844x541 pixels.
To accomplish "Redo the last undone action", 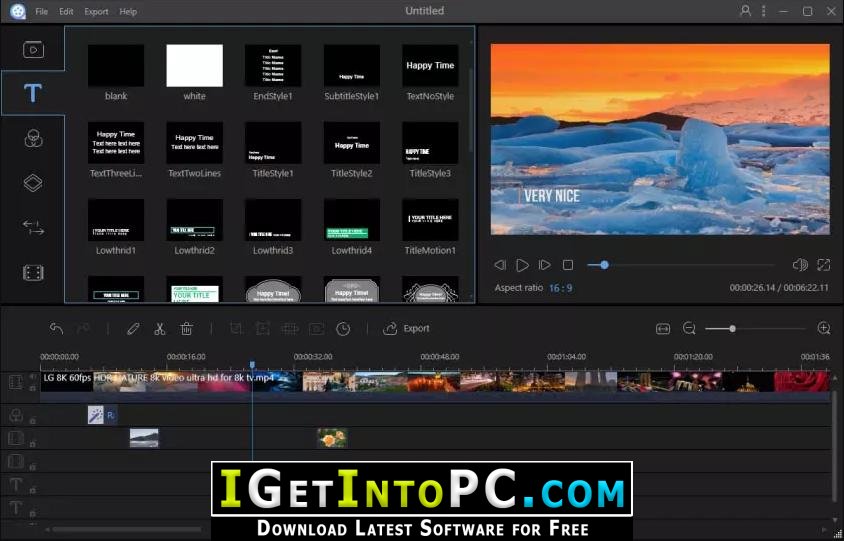I will tap(83, 328).
